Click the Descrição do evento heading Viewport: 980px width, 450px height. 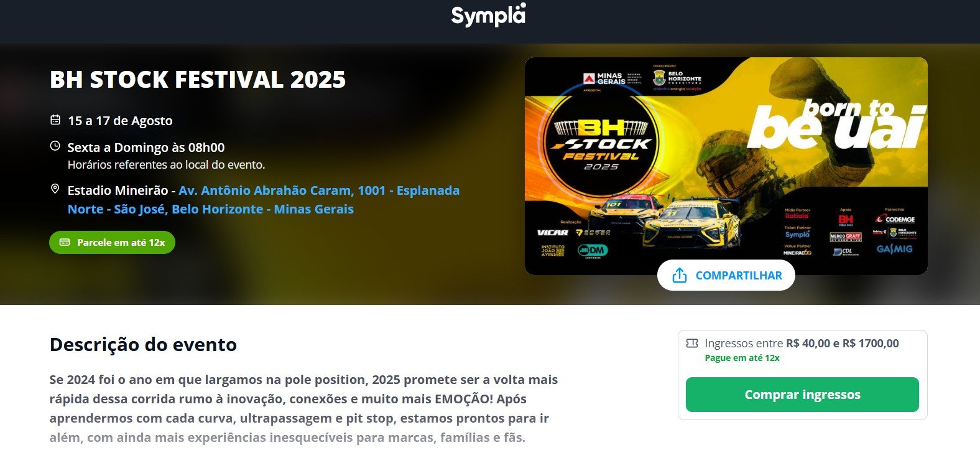click(143, 344)
